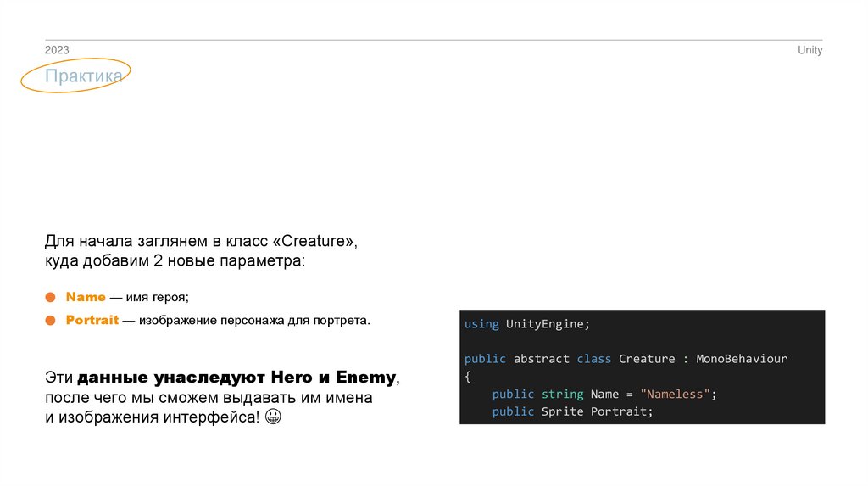The width and height of the screenshot is (868, 487).
Task: Click 'изображение персонажа для портрета.' text
Action: click(254, 321)
